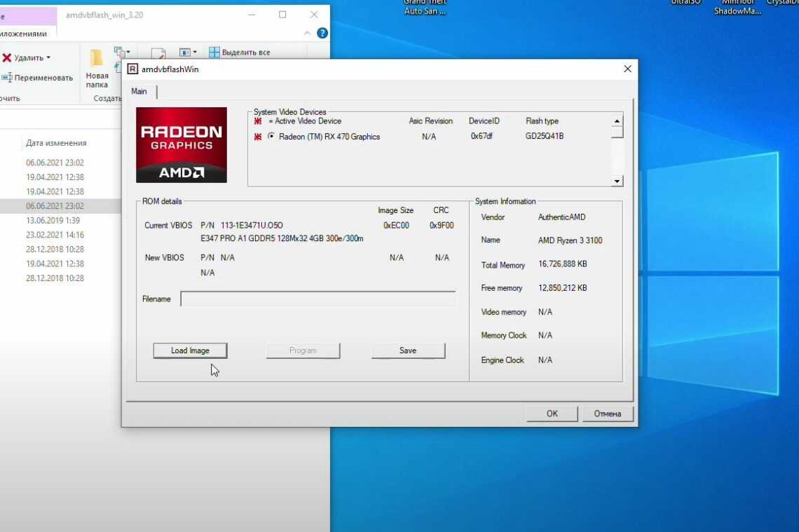
Task: Focus the Filename input field
Action: [318, 299]
